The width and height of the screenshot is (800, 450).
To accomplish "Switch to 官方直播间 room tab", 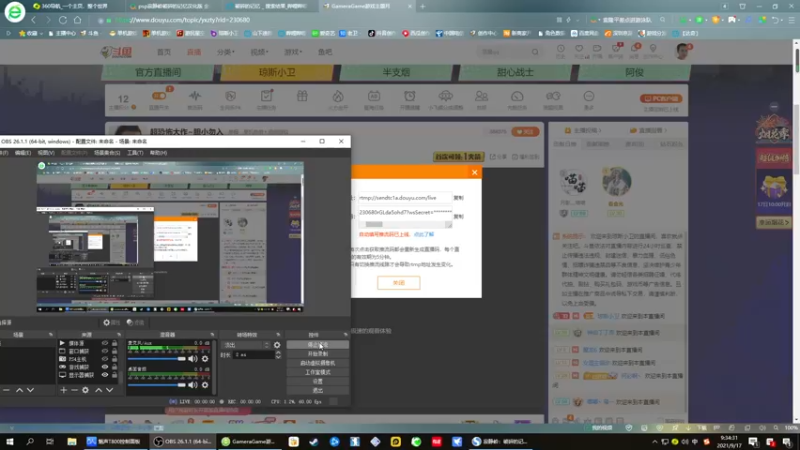I will point(158,72).
